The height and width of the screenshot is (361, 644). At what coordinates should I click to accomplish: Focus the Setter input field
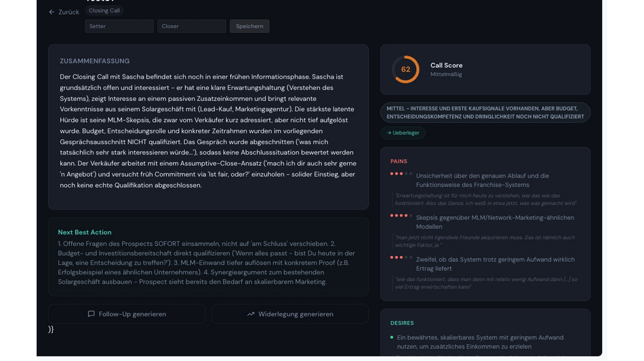[x=119, y=26]
